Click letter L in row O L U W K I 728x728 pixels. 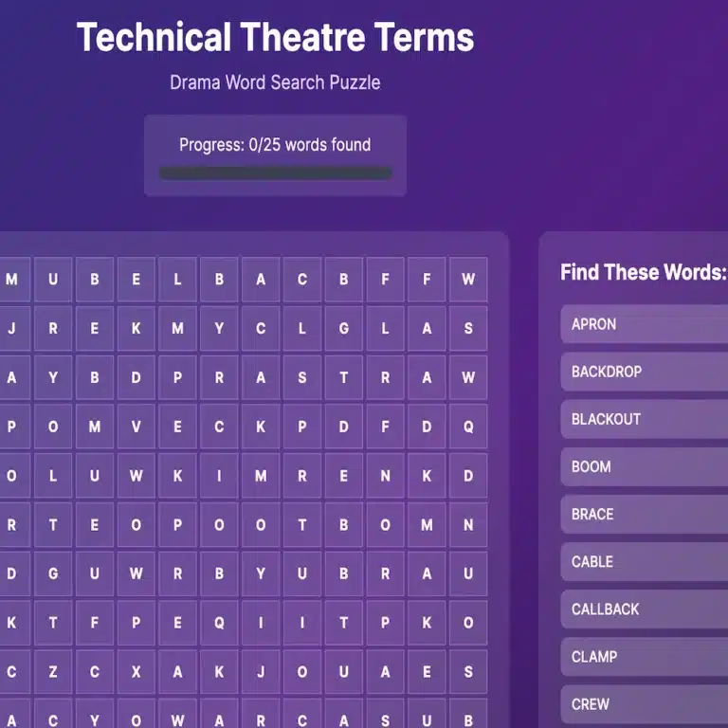(x=53, y=476)
